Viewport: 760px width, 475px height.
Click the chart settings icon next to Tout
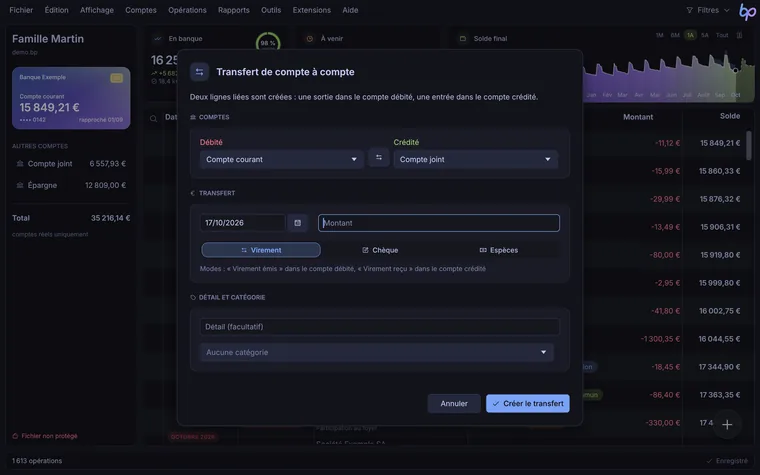pyautogui.click(x=739, y=35)
